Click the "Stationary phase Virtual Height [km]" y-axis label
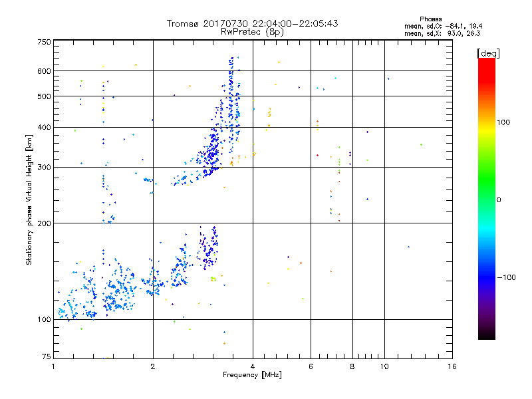532x399 pixels. (29, 200)
